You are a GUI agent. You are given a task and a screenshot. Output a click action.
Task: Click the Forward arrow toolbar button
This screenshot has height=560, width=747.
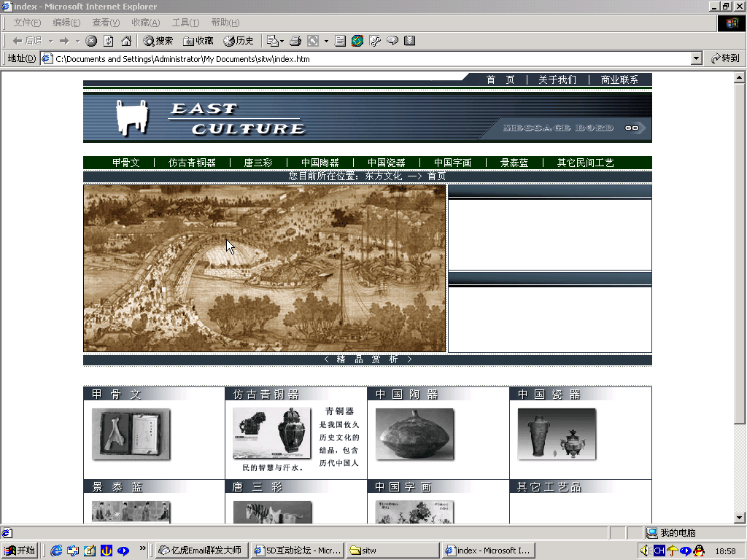64,41
